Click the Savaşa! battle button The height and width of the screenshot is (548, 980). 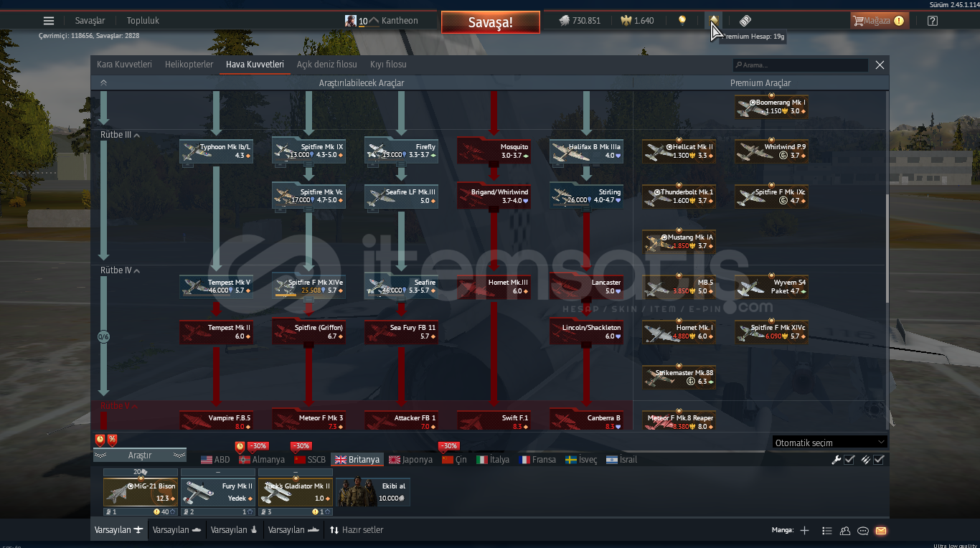491,22
